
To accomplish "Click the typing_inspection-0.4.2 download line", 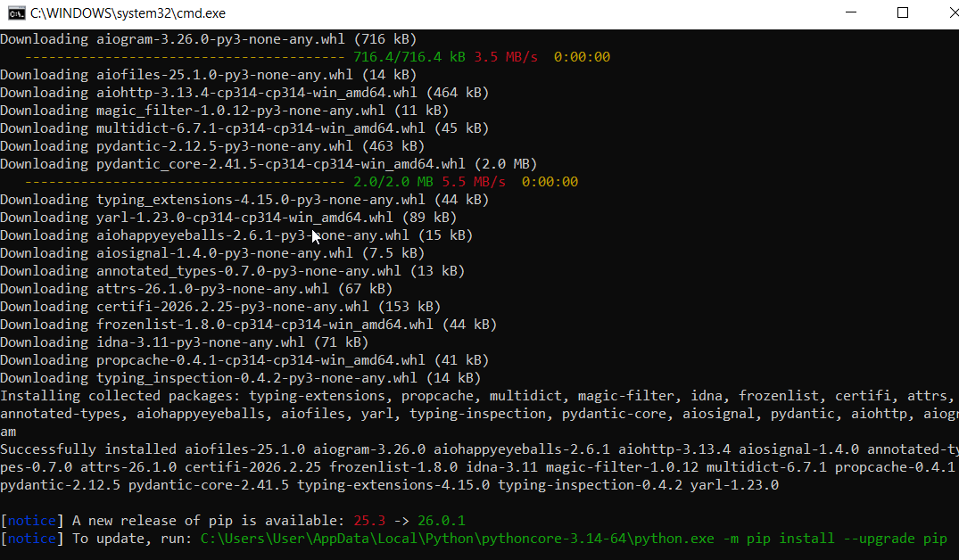I will click(x=240, y=378).
